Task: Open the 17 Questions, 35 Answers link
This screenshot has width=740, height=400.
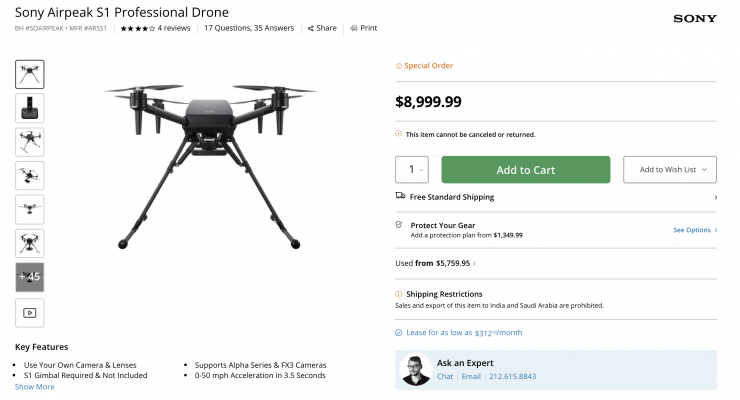Action: 249,28
